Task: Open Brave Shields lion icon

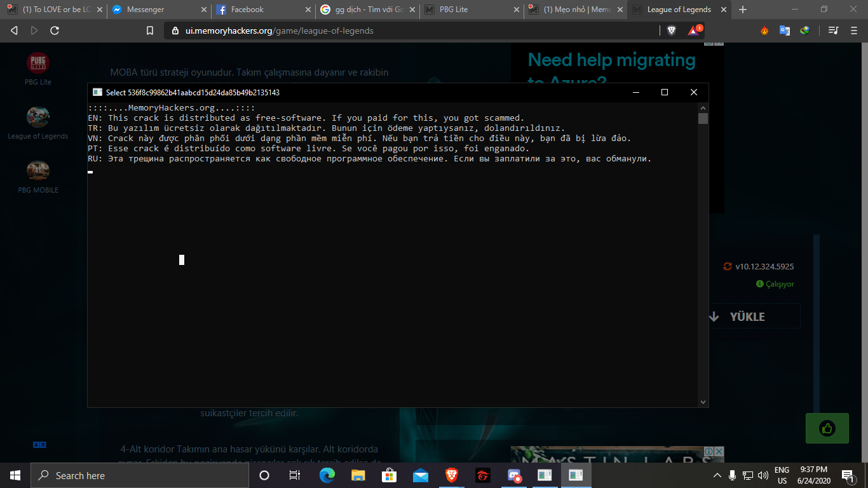Action: click(671, 30)
